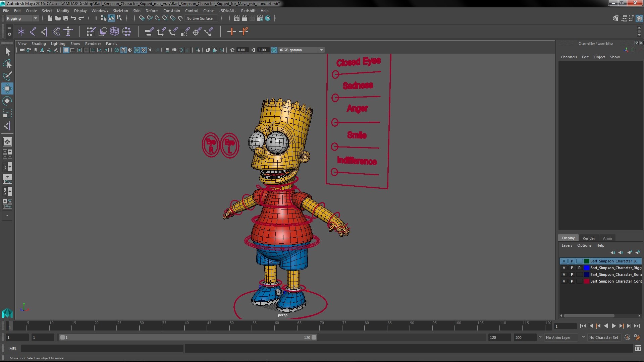This screenshot has height=362, width=644.
Task: Toggle the viewport grid display icon
Action: (x=66, y=50)
